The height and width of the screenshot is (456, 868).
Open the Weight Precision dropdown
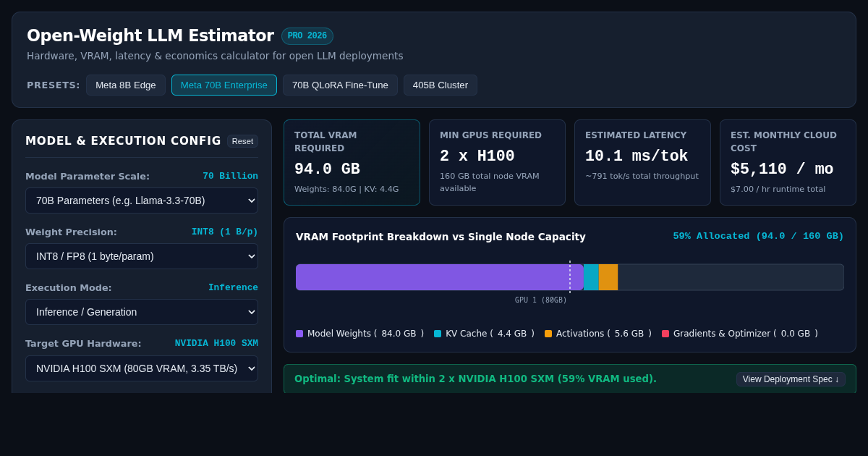pos(142,256)
